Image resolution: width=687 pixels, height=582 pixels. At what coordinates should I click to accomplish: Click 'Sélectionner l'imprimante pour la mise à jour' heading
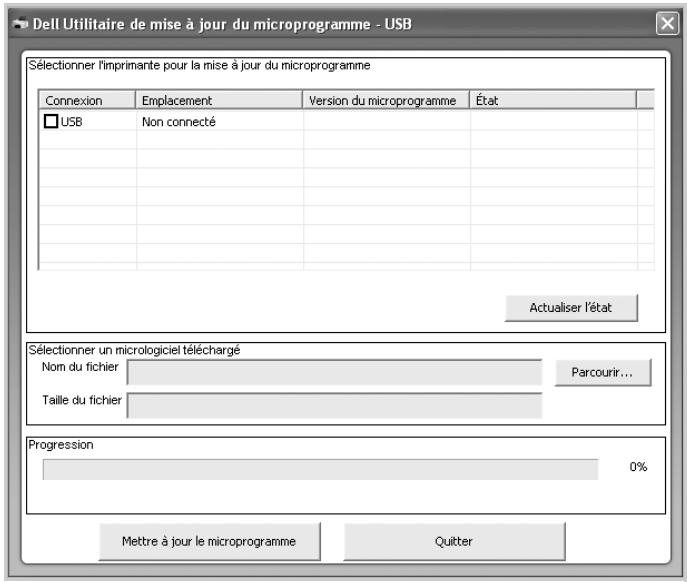(199, 66)
